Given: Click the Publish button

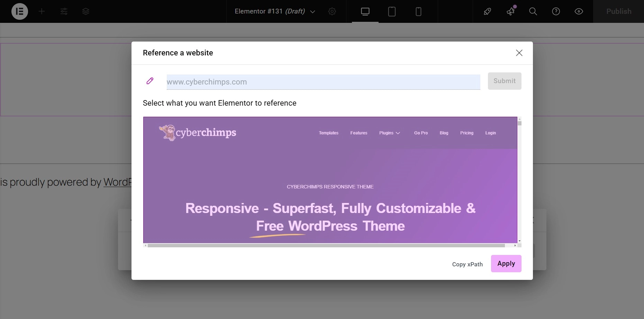Looking at the screenshot, I should coord(619,11).
